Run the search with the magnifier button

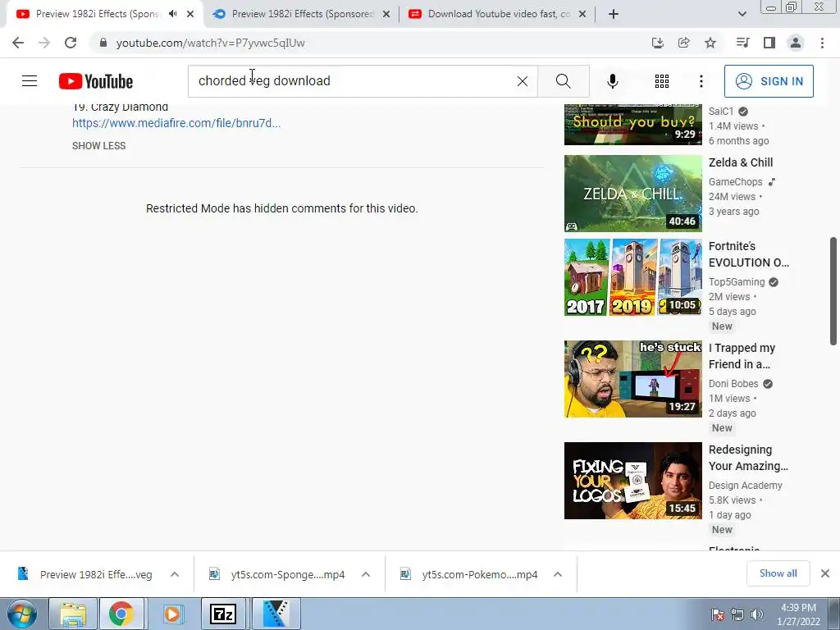(563, 81)
